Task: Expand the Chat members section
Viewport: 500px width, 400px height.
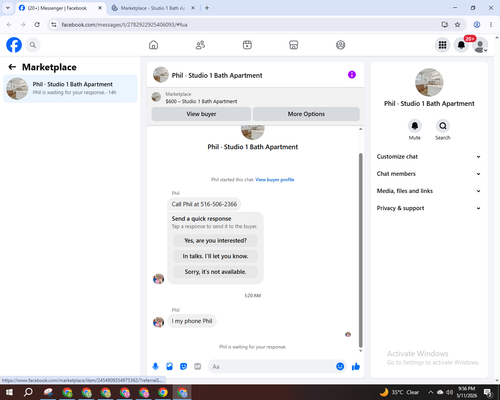Action: click(x=429, y=174)
